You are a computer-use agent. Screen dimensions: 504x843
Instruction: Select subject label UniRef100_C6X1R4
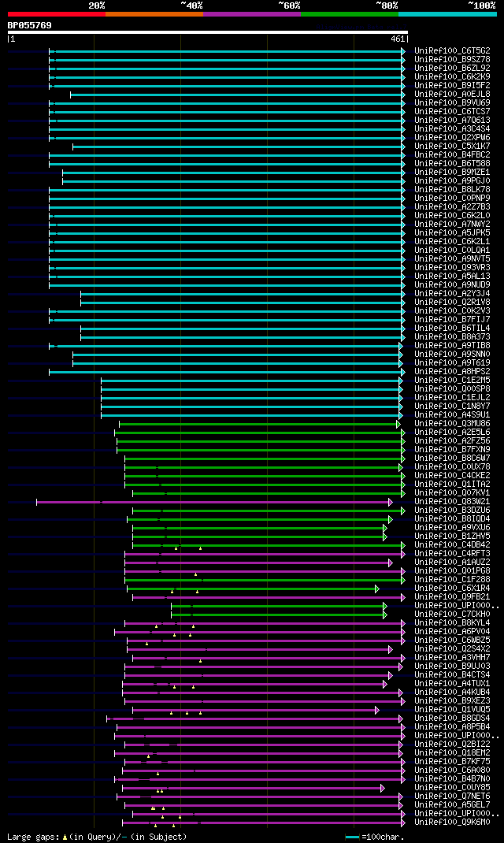click(x=452, y=589)
